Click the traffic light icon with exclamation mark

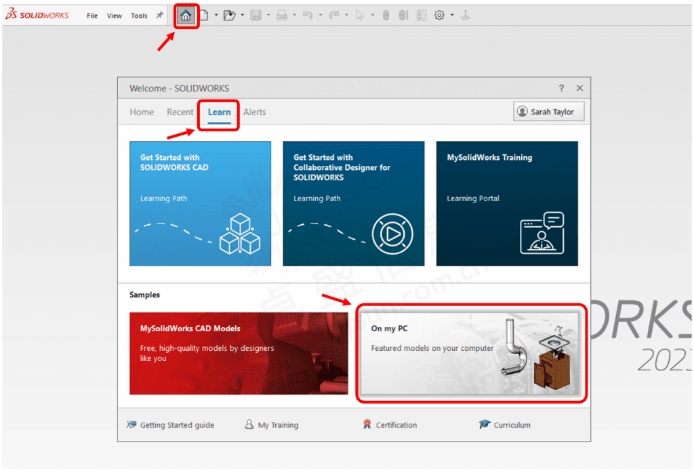(x=403, y=15)
